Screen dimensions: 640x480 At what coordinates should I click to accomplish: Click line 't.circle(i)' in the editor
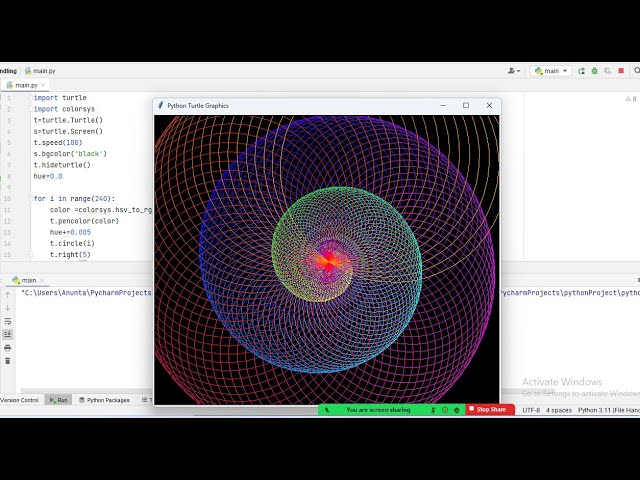(x=72, y=244)
